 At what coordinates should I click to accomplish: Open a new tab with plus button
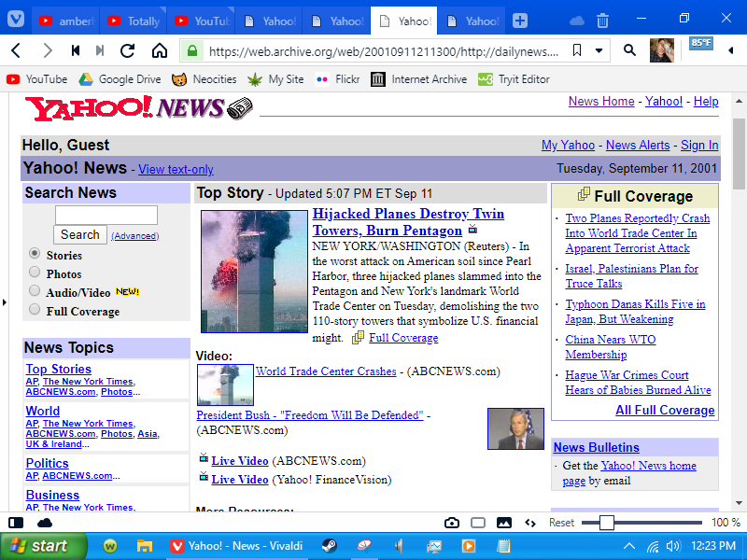pos(520,21)
